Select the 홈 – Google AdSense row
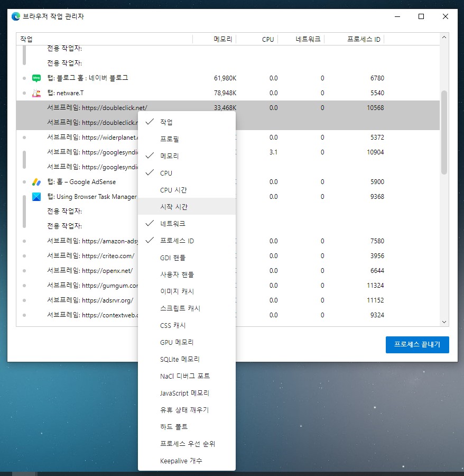This screenshot has height=476, width=464. [228, 182]
